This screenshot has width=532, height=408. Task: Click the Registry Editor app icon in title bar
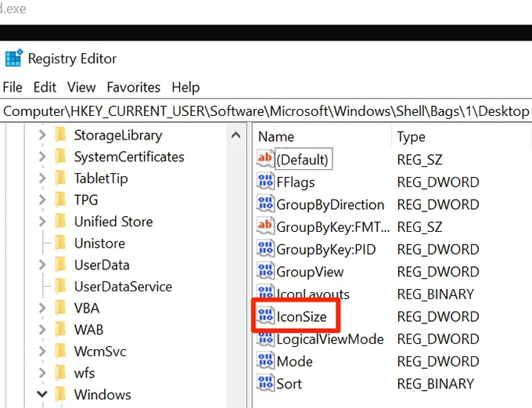[14, 58]
